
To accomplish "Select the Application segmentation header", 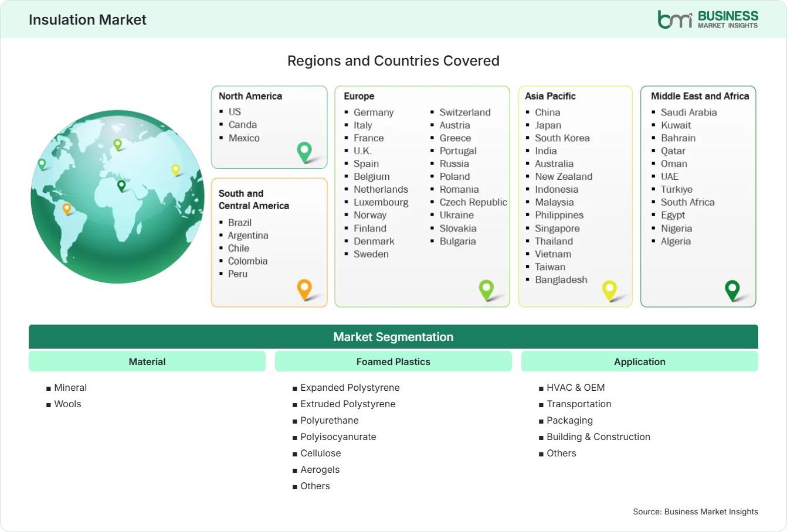I will pyautogui.click(x=640, y=362).
